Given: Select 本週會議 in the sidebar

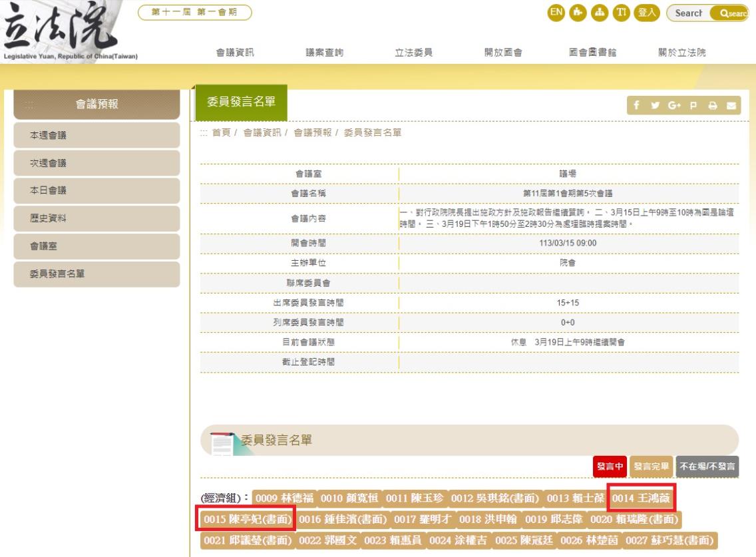Looking at the screenshot, I should [96, 135].
